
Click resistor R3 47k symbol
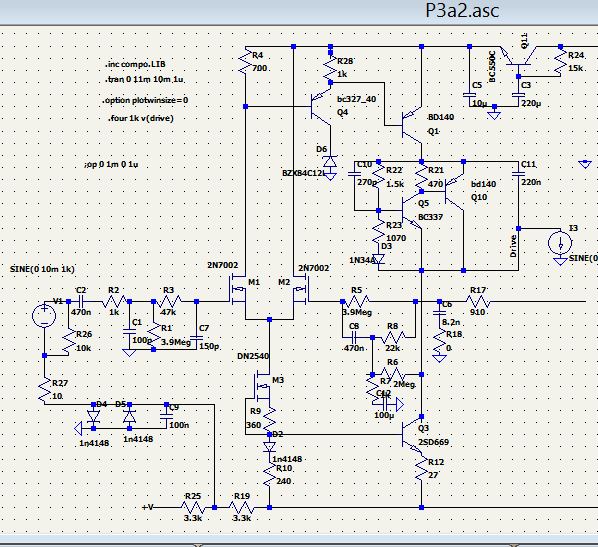point(168,301)
